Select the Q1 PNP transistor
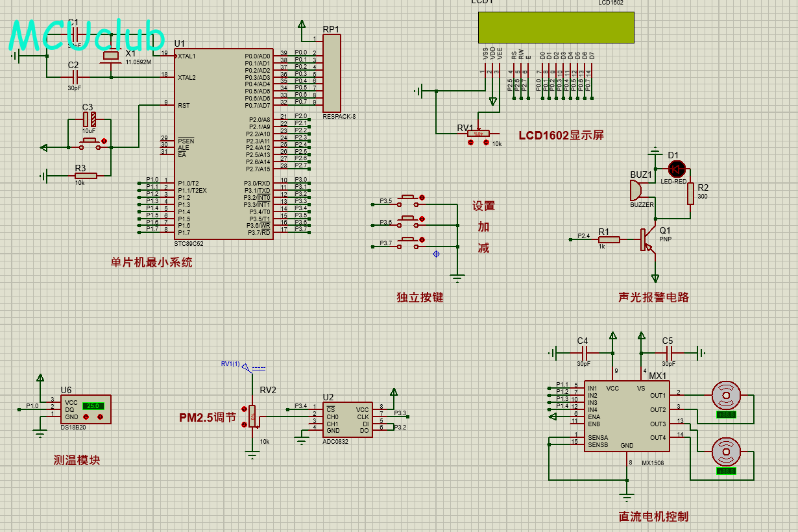The width and height of the screenshot is (798, 532). click(x=648, y=239)
